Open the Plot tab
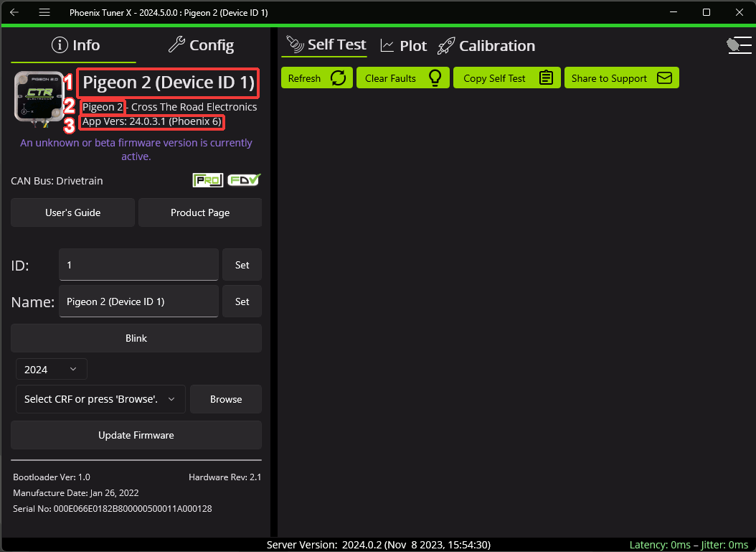 [404, 46]
